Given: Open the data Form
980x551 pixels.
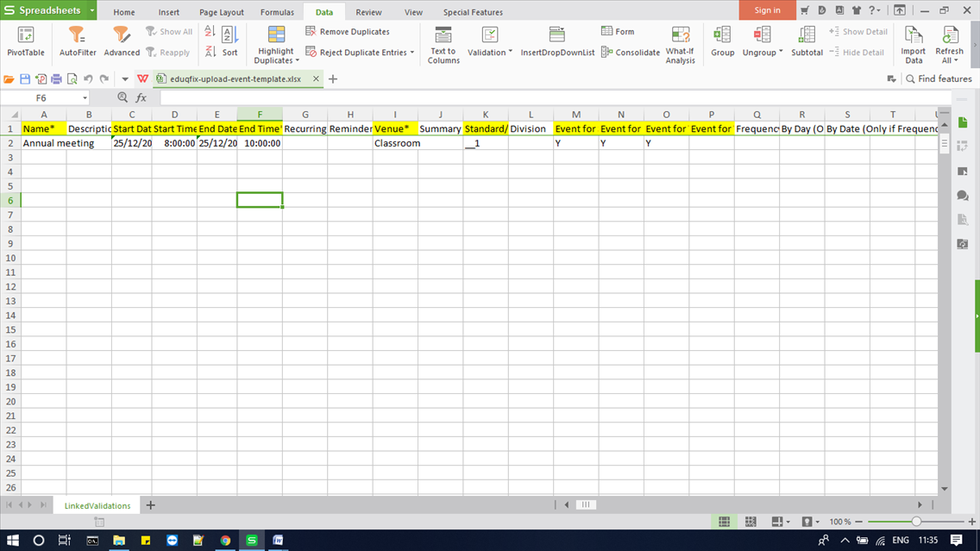Looking at the screenshot, I should [x=618, y=31].
